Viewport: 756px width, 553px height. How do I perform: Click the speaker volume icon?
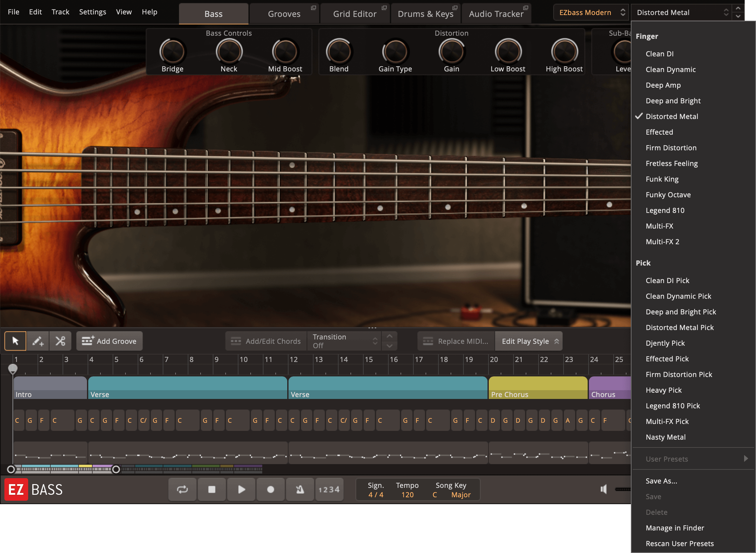click(604, 489)
